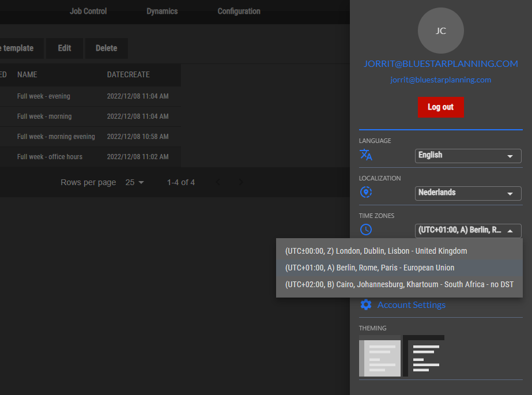
Task: Switch to the Dynamics tab
Action: (x=162, y=11)
